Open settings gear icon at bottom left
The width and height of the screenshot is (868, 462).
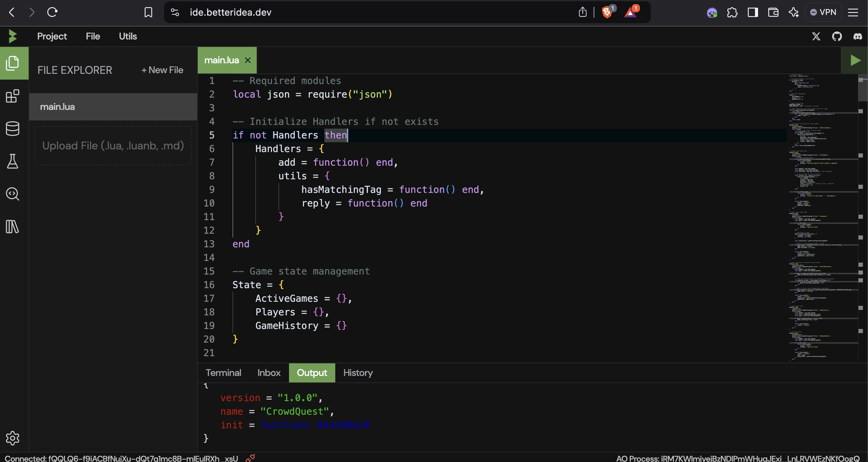click(x=13, y=438)
